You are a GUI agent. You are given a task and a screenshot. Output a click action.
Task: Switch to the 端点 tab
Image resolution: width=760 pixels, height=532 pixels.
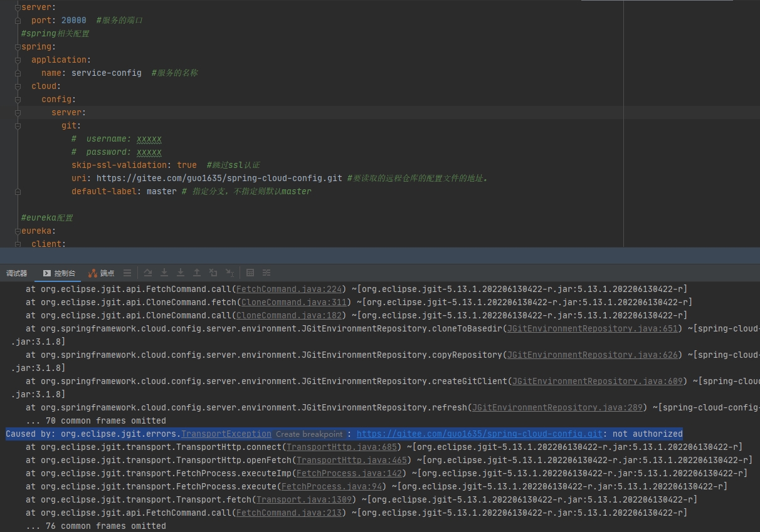pyautogui.click(x=107, y=273)
